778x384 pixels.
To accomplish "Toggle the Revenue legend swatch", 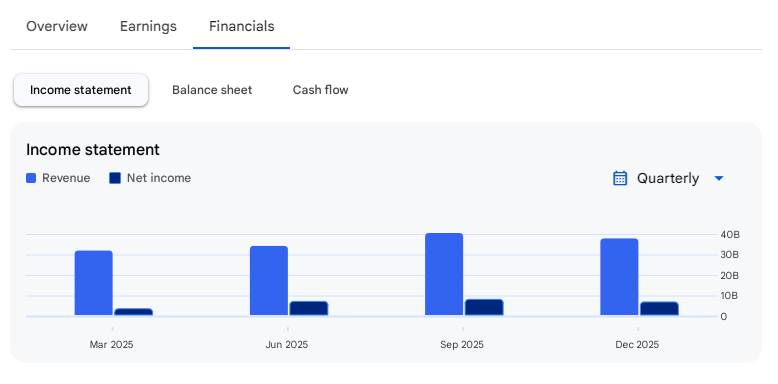I will click(x=31, y=178).
